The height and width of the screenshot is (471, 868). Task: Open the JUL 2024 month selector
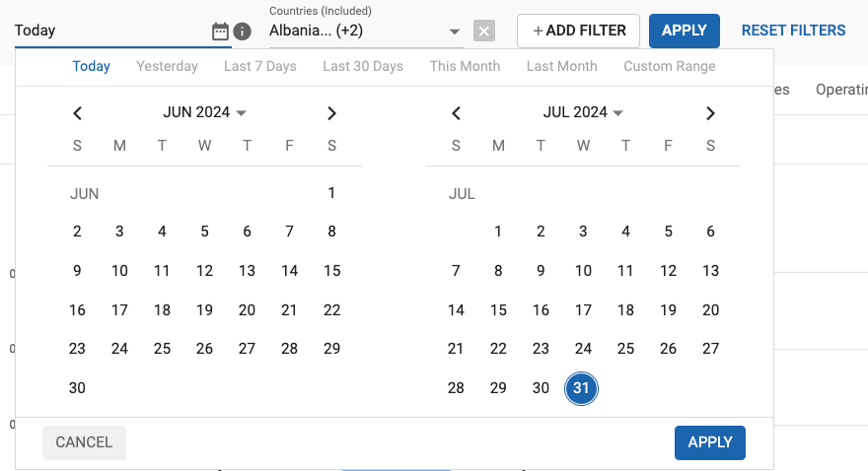583,112
